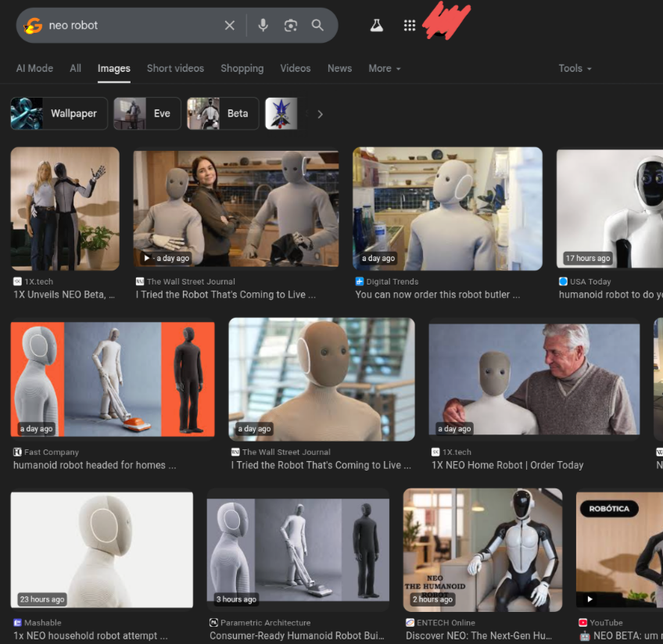Select the partially hidden fourth suggestion chip

pyautogui.click(x=281, y=113)
